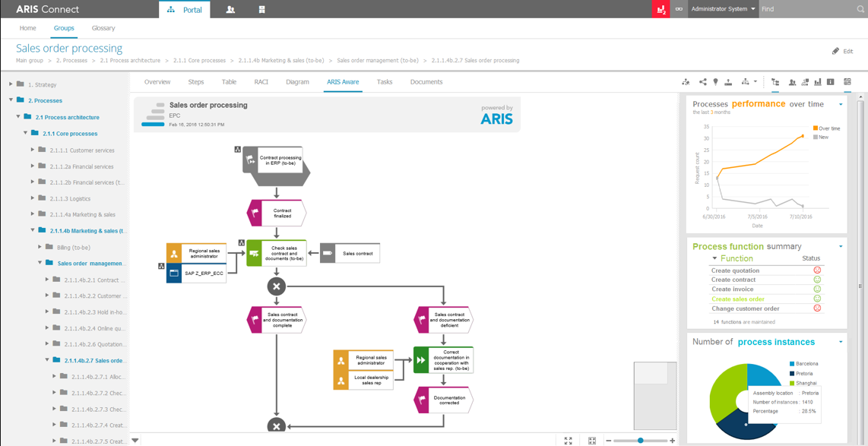This screenshot has height=446, width=868.
Task: Click the Find search field
Action: tap(807, 9)
